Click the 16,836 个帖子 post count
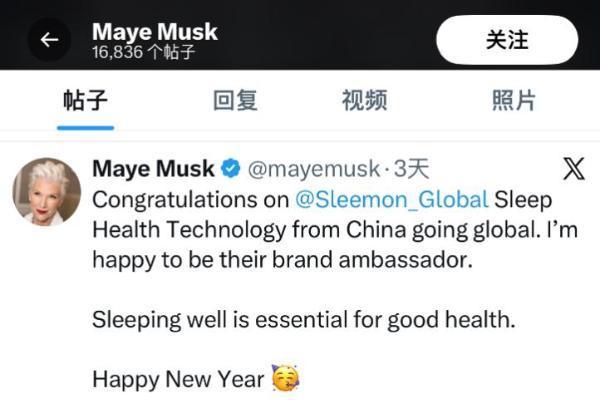Screen dimensions: 600x400 [x=143, y=52]
